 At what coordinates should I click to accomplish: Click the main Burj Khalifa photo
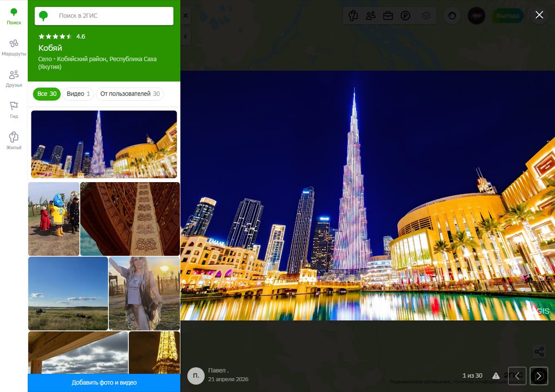pos(368,196)
